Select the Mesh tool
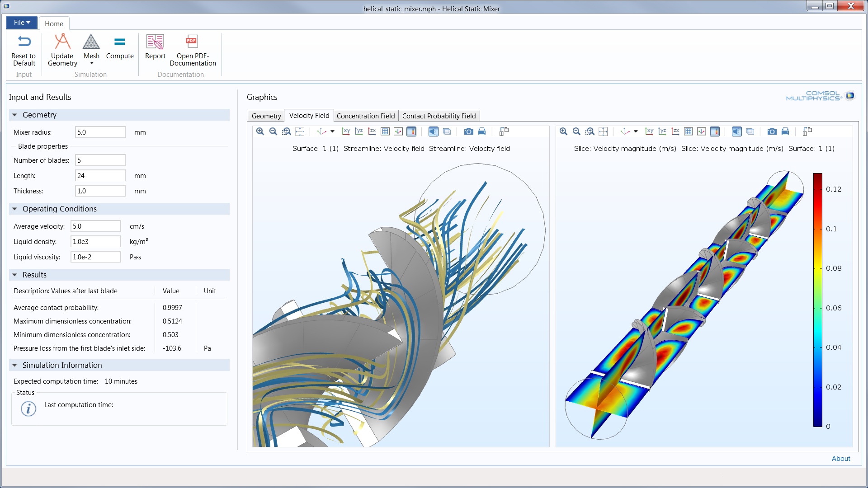Viewport: 868px width, 488px height. (91, 47)
